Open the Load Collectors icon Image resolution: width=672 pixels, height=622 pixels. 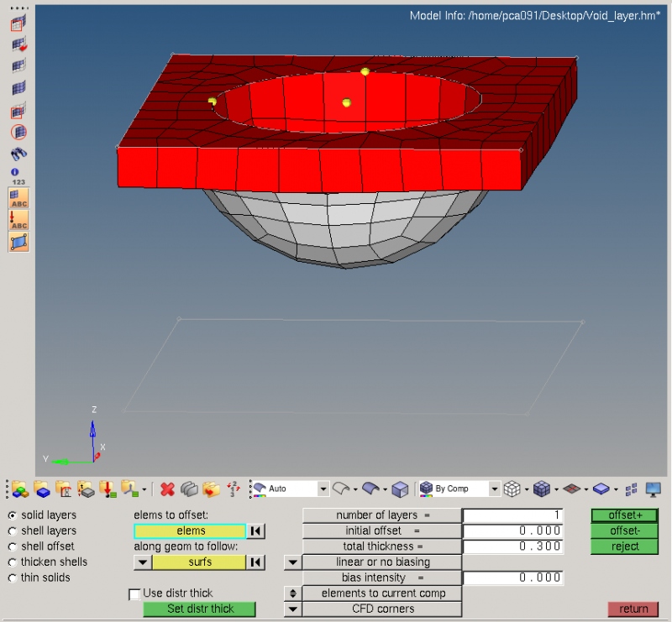click(x=108, y=489)
